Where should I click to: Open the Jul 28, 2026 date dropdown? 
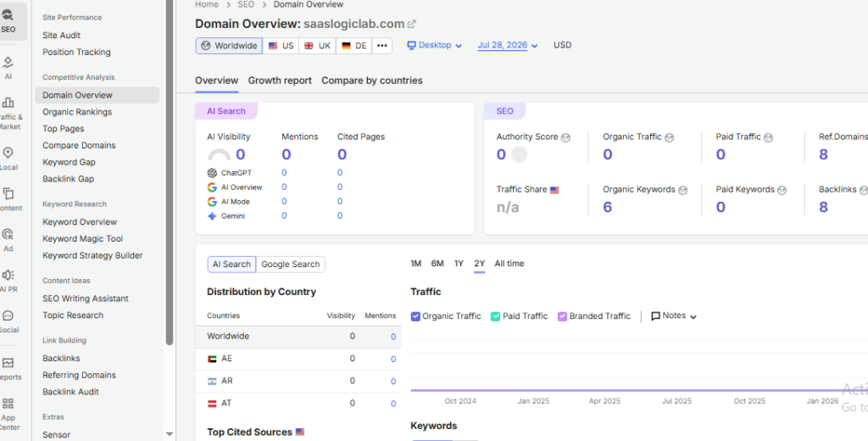coord(508,46)
